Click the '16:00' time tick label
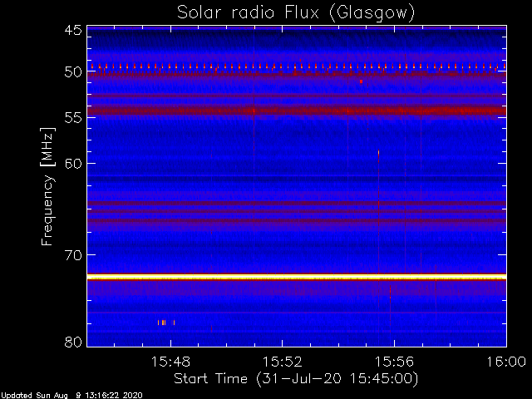The height and width of the screenshot is (399, 532). [506, 362]
